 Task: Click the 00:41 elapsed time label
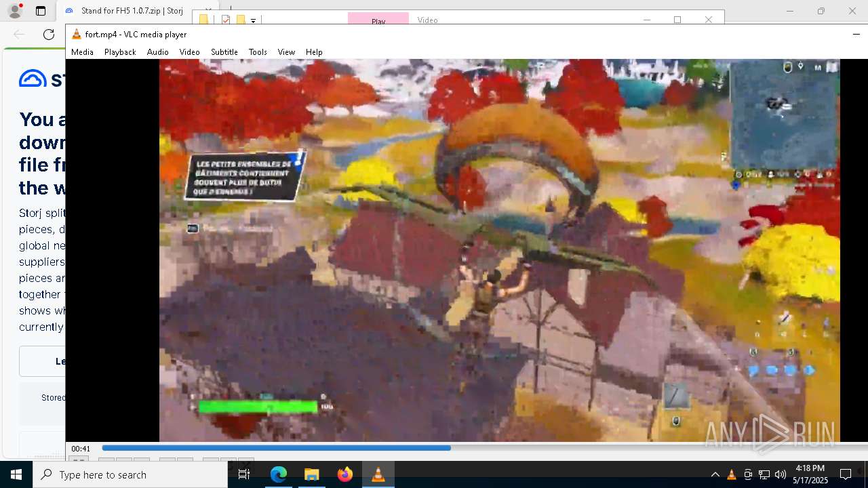81,449
